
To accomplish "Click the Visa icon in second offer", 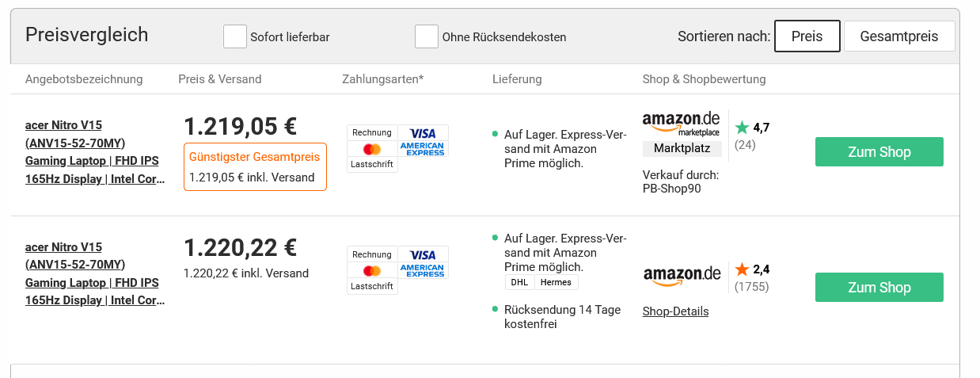I will [423, 255].
